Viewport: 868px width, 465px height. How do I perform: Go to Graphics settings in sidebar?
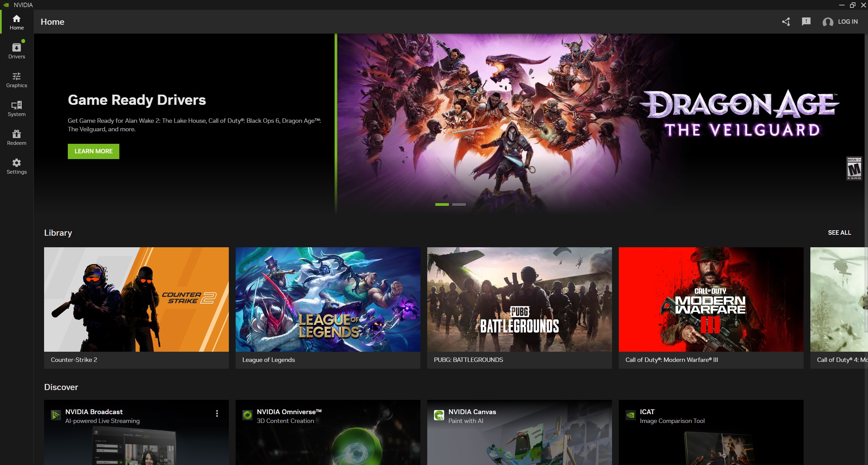point(17,80)
